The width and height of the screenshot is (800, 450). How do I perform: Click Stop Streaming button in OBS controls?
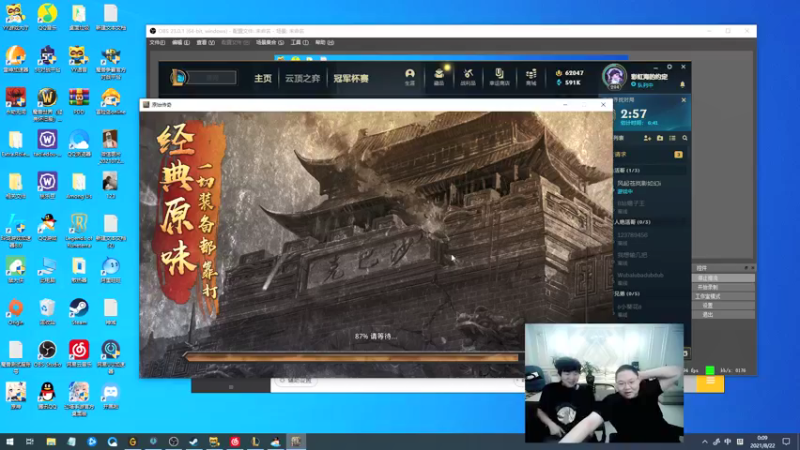tap(723, 278)
